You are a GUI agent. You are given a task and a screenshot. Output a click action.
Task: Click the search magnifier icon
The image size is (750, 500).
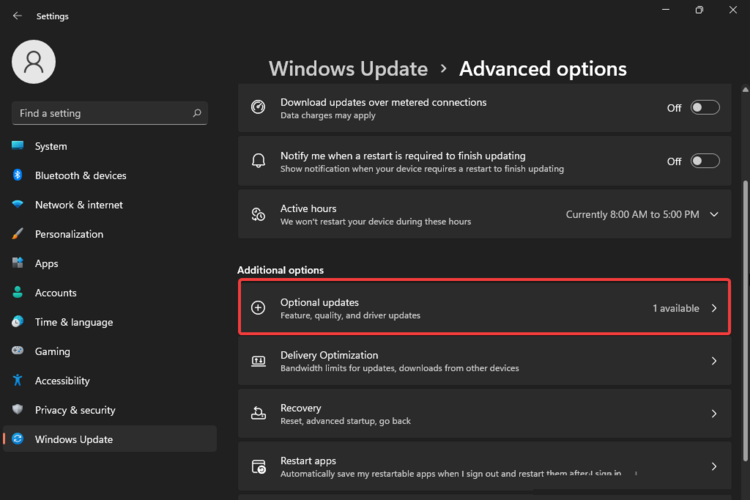[x=197, y=113]
